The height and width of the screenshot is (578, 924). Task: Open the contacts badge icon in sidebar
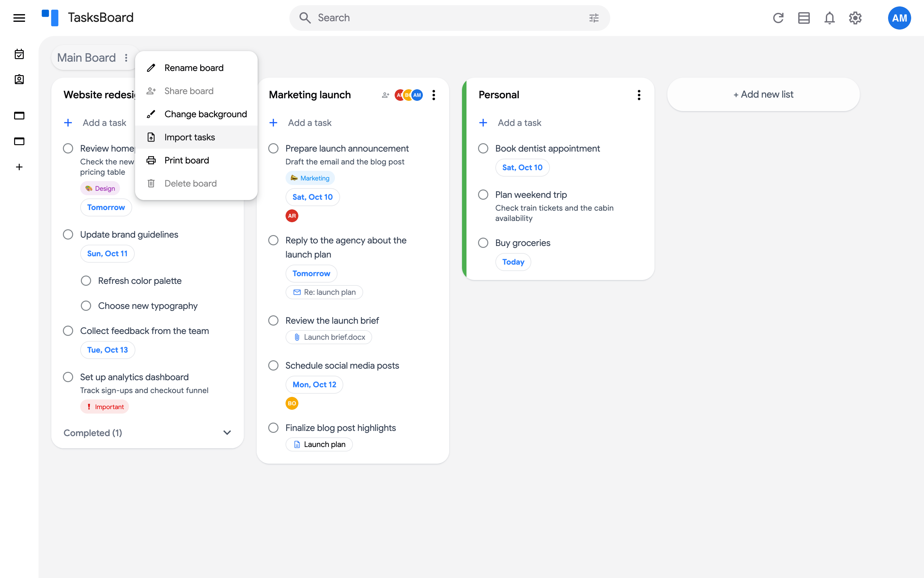coord(19,79)
